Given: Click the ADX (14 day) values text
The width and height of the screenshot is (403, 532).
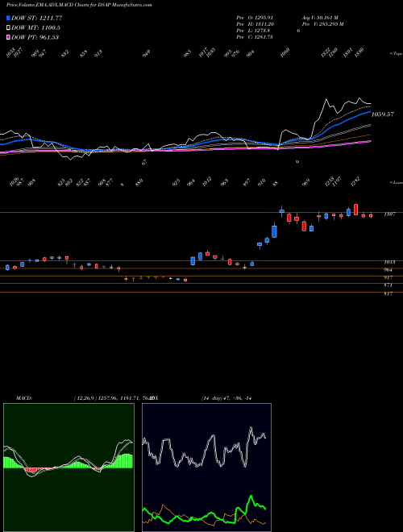Looking at the screenshot, I should coord(226,398).
